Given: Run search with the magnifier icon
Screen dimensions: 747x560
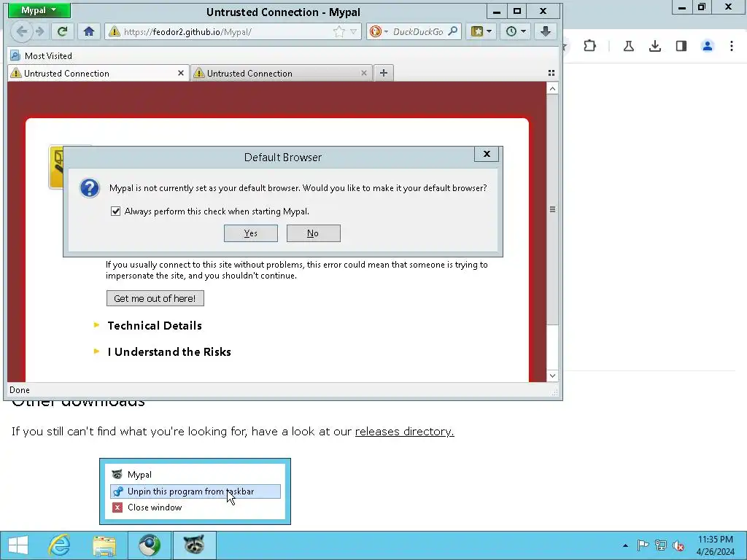Looking at the screenshot, I should (453, 31).
